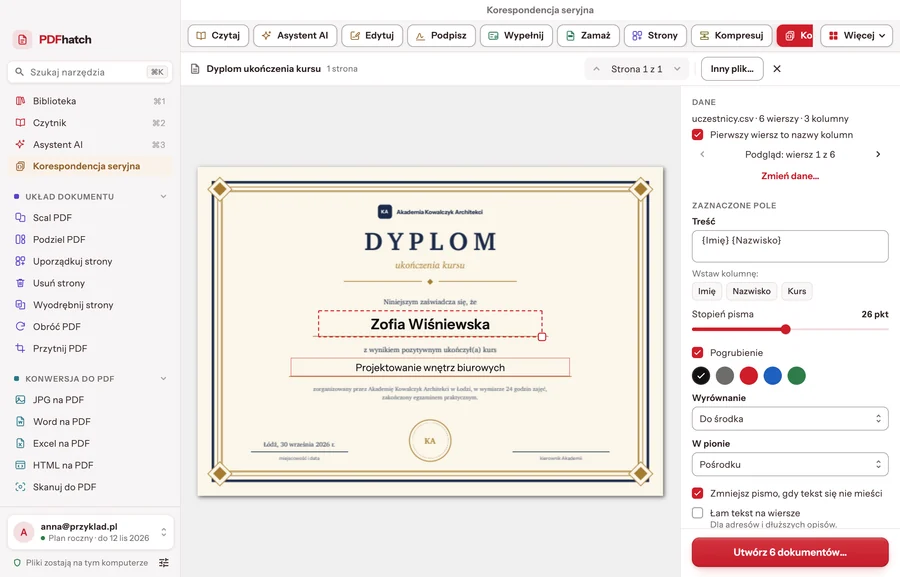This screenshot has width=900, height=577.
Task: Select the Projektowanie wnętrz biurowych field
Action: 430,367
